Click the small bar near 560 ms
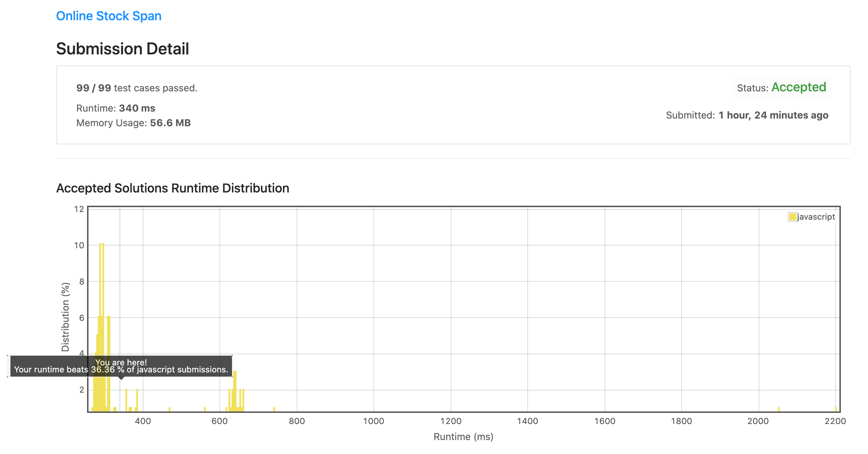 tap(205, 409)
